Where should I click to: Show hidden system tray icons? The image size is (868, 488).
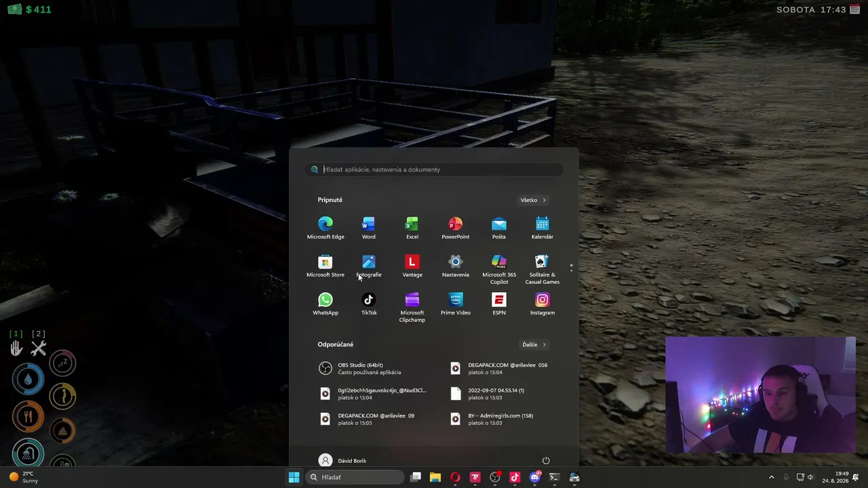(771, 477)
